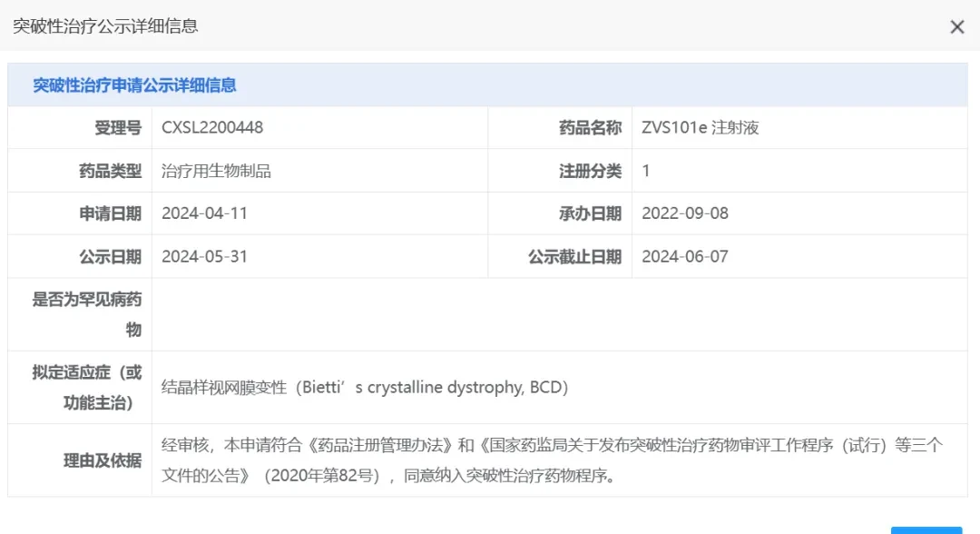
Task: Close the 突破性治疗公示详细信息 dialog
Action: (957, 27)
